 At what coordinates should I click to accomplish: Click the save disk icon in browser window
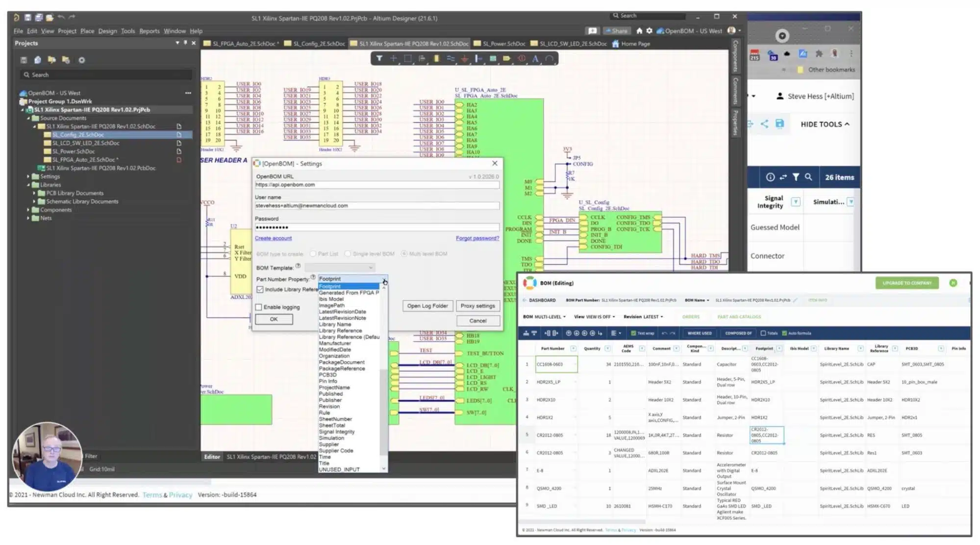779,124
